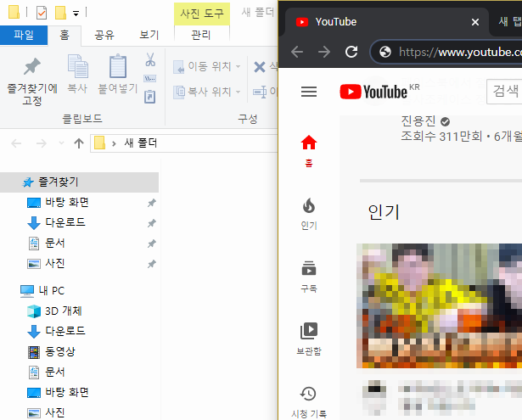This screenshot has width=522, height=420.
Task: Open History (시청 기록) in YouTube sidebar
Action: tap(309, 402)
